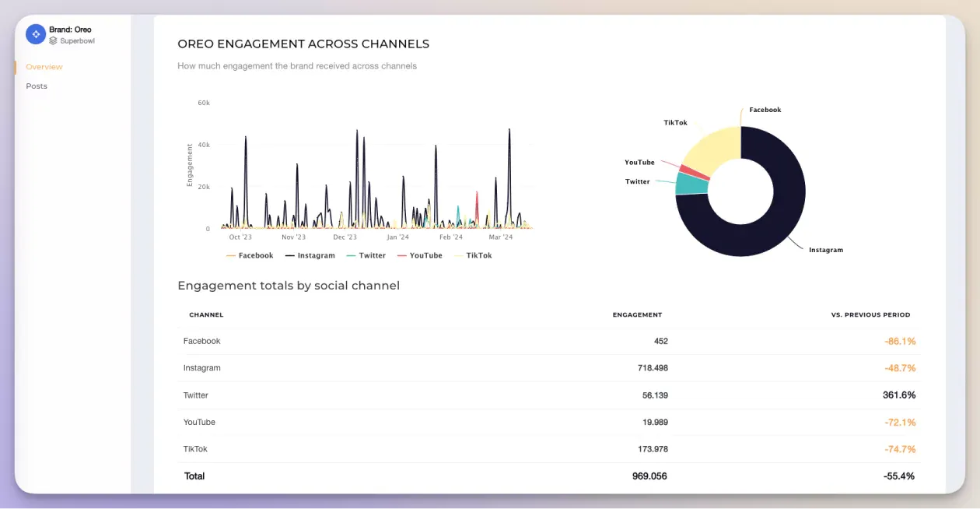The height and width of the screenshot is (509, 980).
Task: Click the -55.4% total change value
Action: [898, 476]
